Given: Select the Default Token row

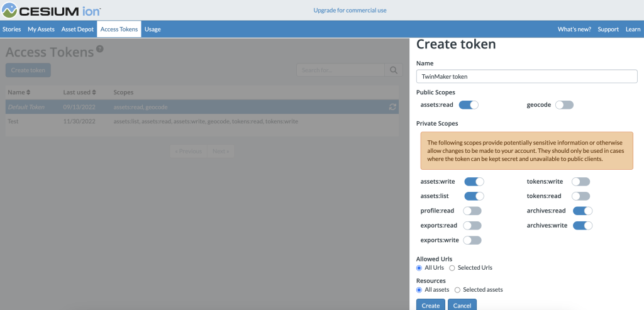Looking at the screenshot, I should tap(202, 107).
